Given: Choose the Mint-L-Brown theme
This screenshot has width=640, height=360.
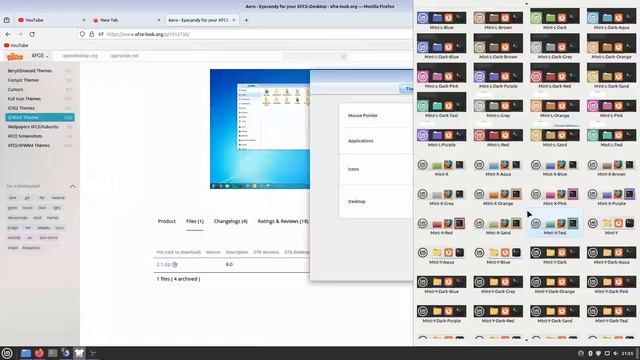Looking at the screenshot, I should pyautogui.click(x=498, y=20).
